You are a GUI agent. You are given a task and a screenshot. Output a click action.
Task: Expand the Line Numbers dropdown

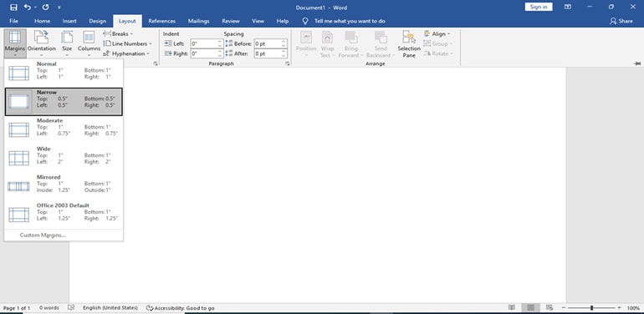pos(127,43)
